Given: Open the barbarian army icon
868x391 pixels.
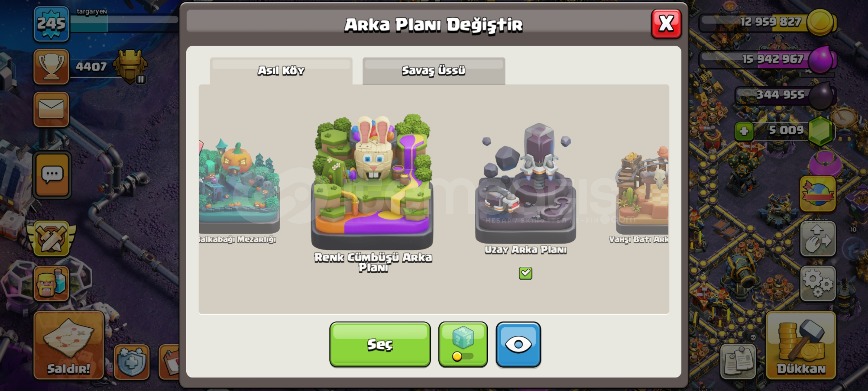Looking at the screenshot, I should point(51,283).
